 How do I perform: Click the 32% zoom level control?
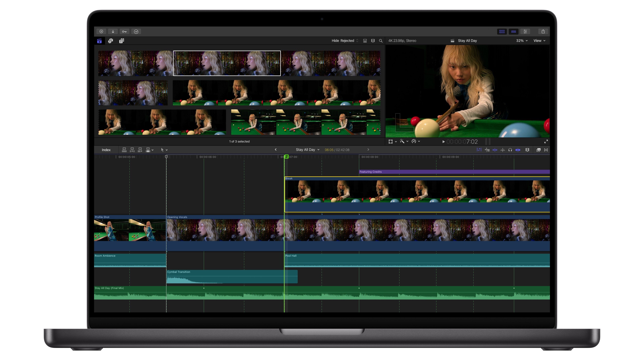point(522,40)
